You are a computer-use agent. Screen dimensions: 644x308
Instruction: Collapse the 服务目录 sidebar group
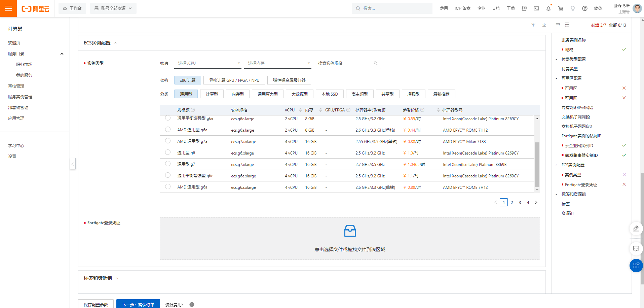62,54
